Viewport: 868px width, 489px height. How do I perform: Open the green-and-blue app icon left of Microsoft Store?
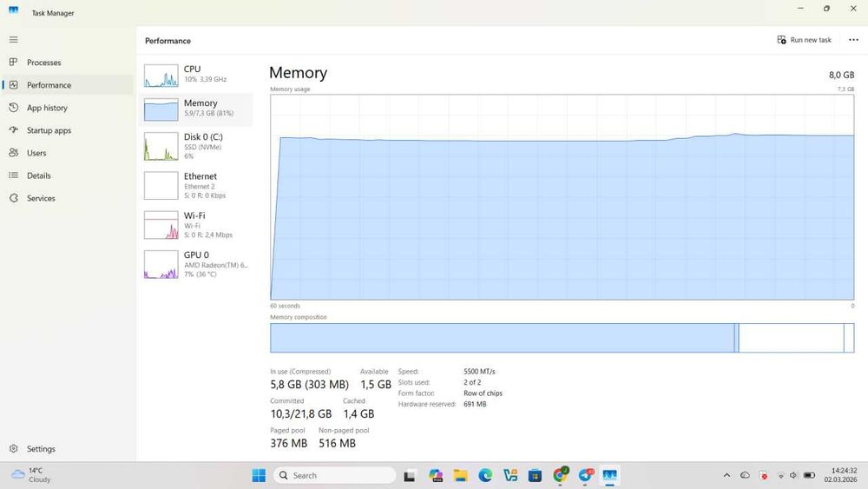510,475
